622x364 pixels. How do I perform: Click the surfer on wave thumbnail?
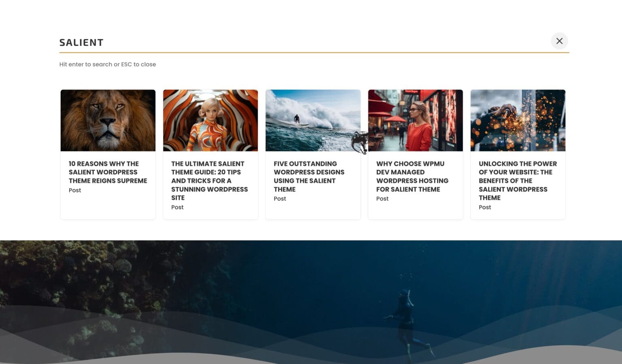[x=313, y=120]
